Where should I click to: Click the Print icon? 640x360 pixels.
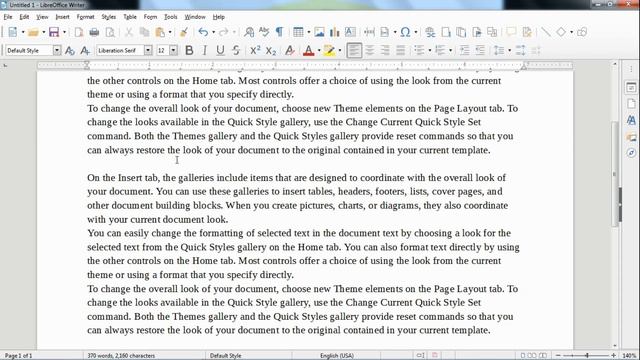[94, 32]
